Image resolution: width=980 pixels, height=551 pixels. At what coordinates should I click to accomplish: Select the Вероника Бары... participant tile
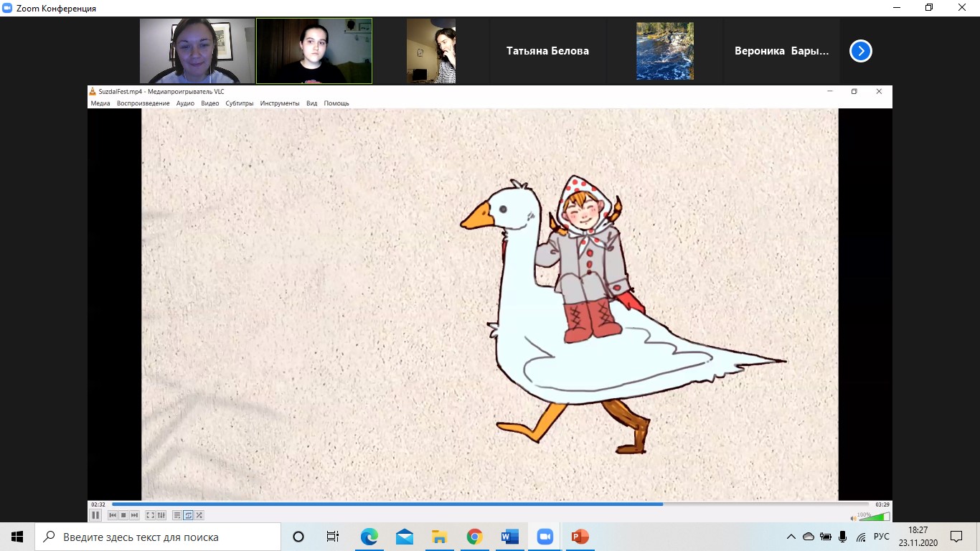coord(781,51)
